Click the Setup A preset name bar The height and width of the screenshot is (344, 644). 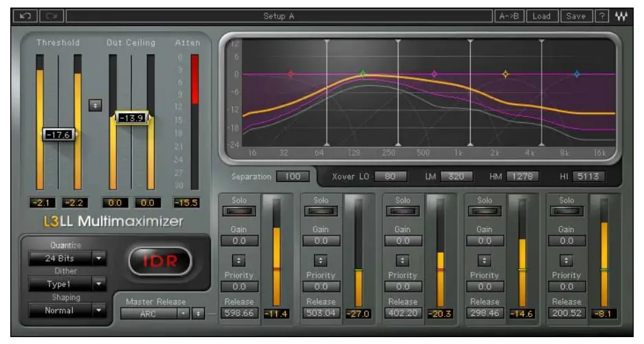click(279, 16)
